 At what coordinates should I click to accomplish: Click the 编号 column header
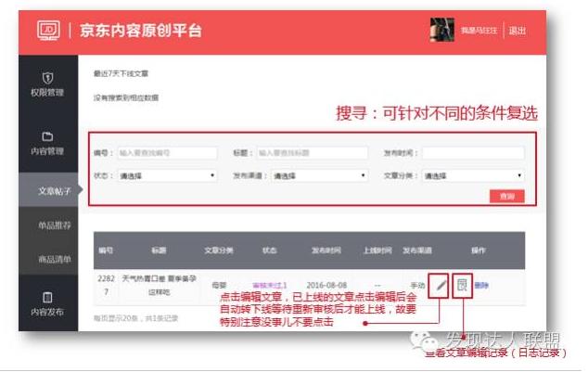[106, 250]
